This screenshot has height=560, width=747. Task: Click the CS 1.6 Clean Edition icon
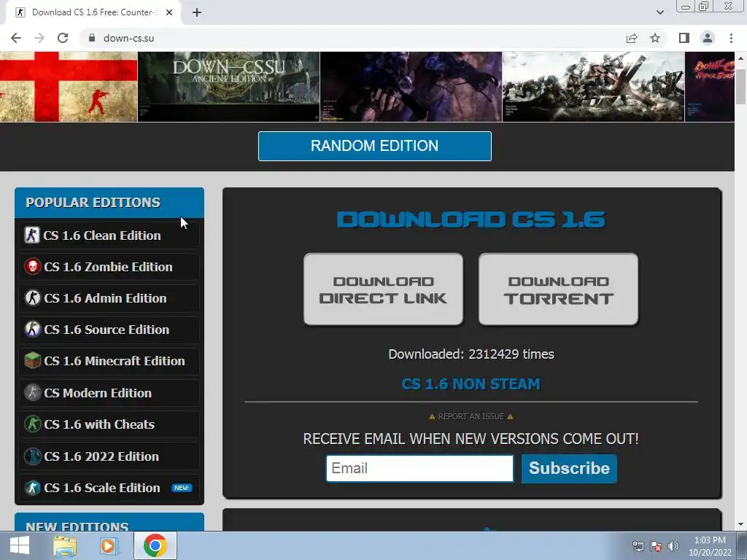click(32, 236)
